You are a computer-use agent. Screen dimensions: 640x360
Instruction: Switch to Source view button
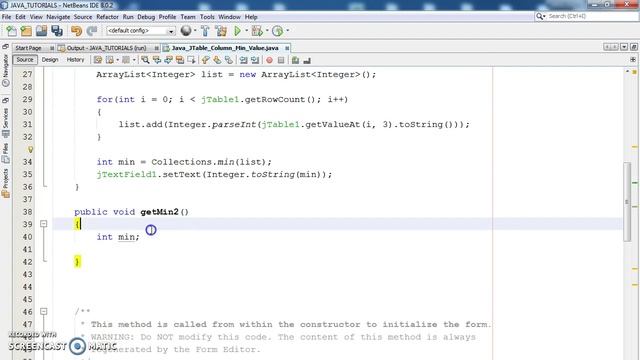click(x=25, y=60)
